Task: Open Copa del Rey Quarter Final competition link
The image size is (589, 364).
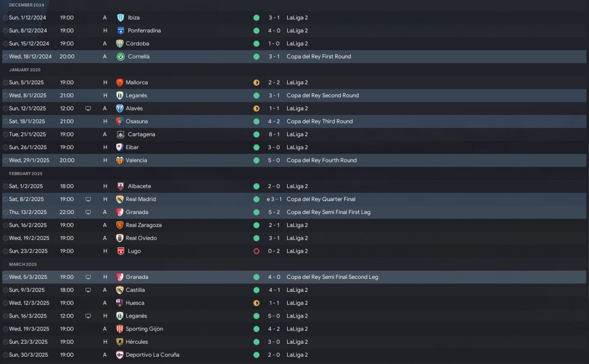Action: tap(321, 199)
